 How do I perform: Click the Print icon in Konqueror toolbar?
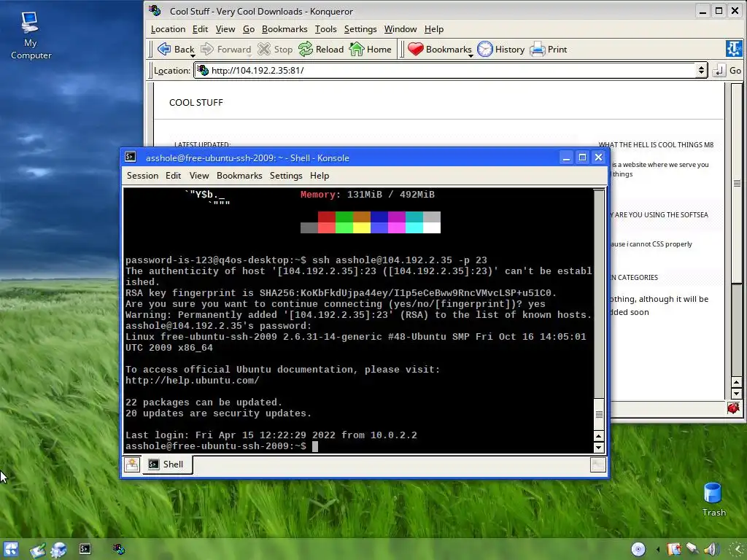coord(538,49)
